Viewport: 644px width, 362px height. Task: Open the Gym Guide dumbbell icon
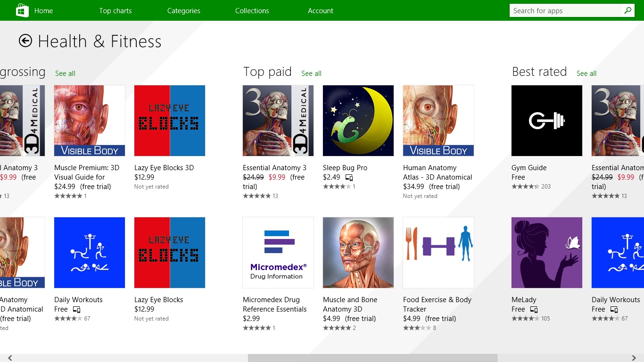(x=547, y=121)
